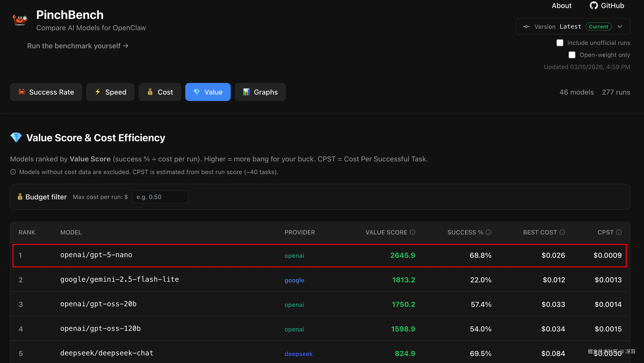Click the Value Score info icon
Viewport: 644px width, 363px height.
tap(412, 232)
